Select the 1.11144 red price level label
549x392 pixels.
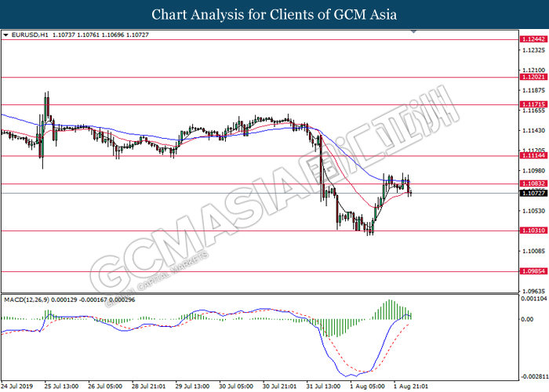click(533, 156)
